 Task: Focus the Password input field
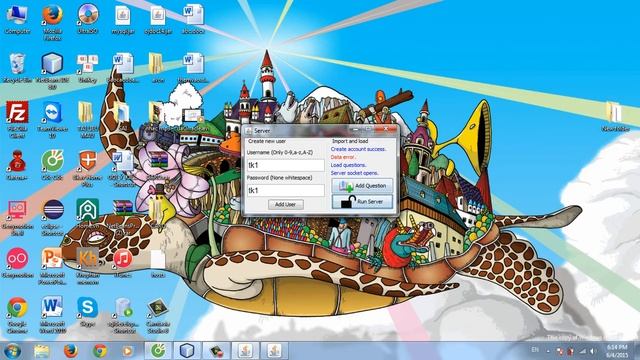286,190
